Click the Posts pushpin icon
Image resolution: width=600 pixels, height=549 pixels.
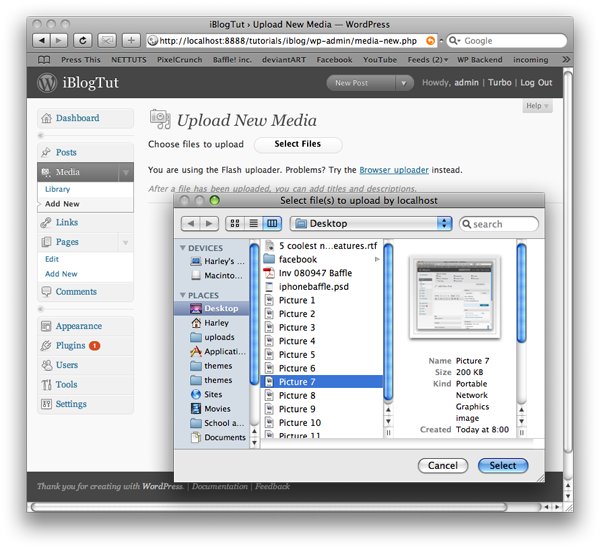pyautogui.click(x=46, y=152)
